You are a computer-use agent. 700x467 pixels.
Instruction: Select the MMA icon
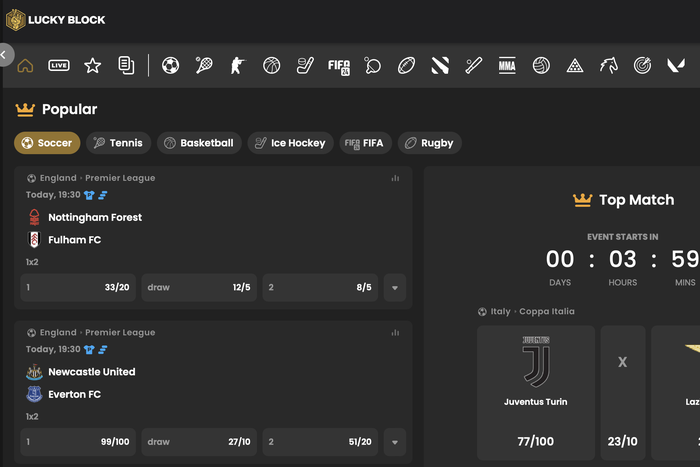coord(507,65)
